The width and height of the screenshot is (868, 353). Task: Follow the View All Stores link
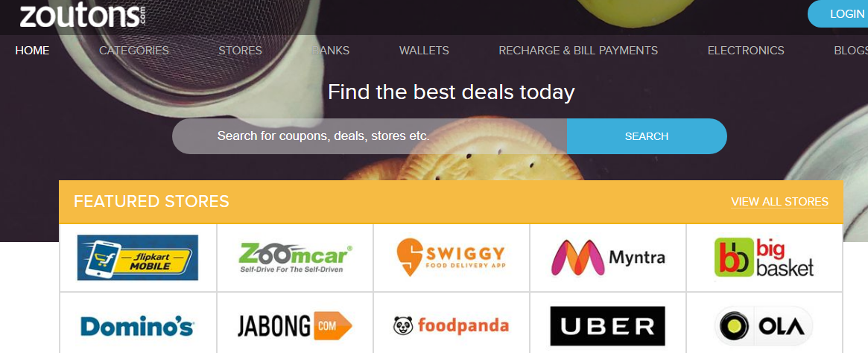point(779,201)
